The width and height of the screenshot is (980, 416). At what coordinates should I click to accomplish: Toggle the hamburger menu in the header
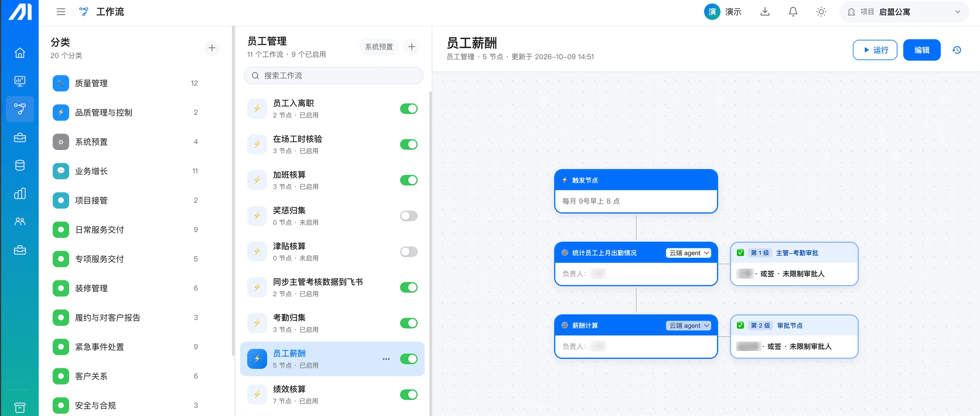61,12
